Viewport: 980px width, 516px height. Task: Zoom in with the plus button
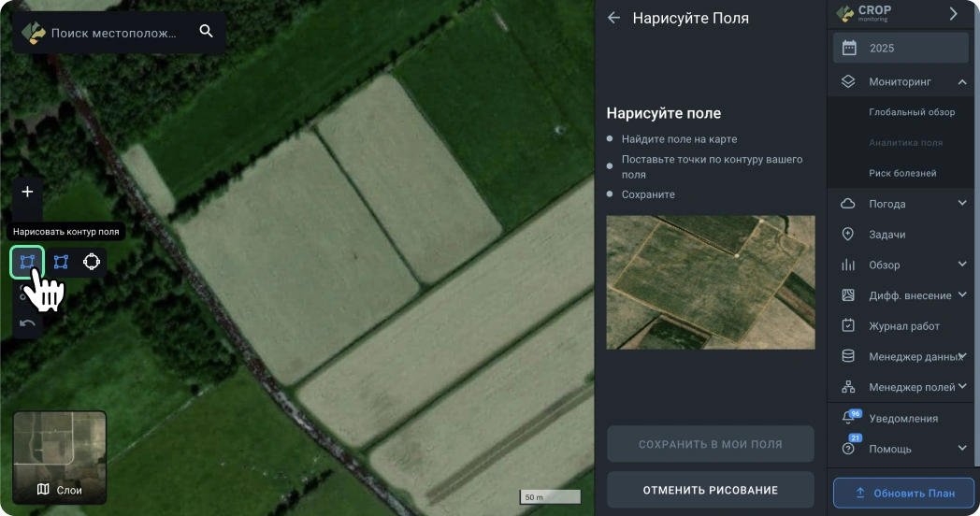pyautogui.click(x=27, y=192)
